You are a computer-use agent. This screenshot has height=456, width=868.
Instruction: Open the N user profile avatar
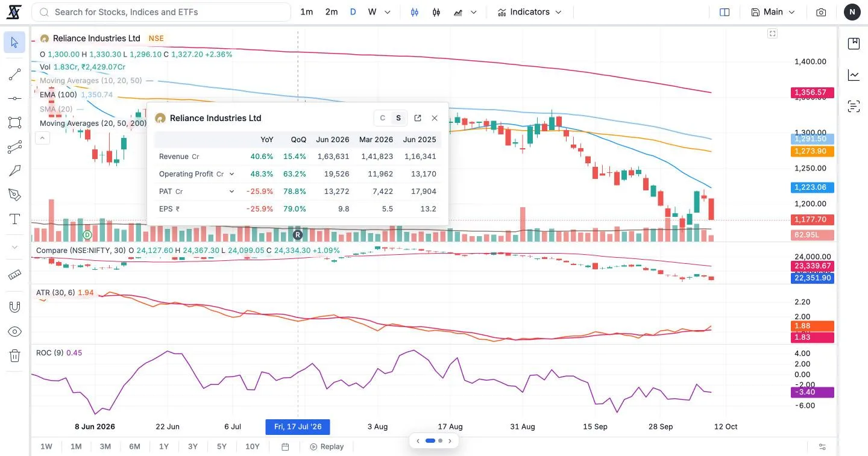(x=852, y=12)
